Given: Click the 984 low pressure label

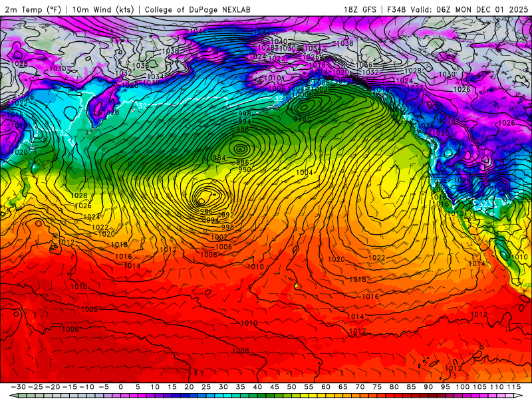Looking at the screenshot, I should (219, 158).
